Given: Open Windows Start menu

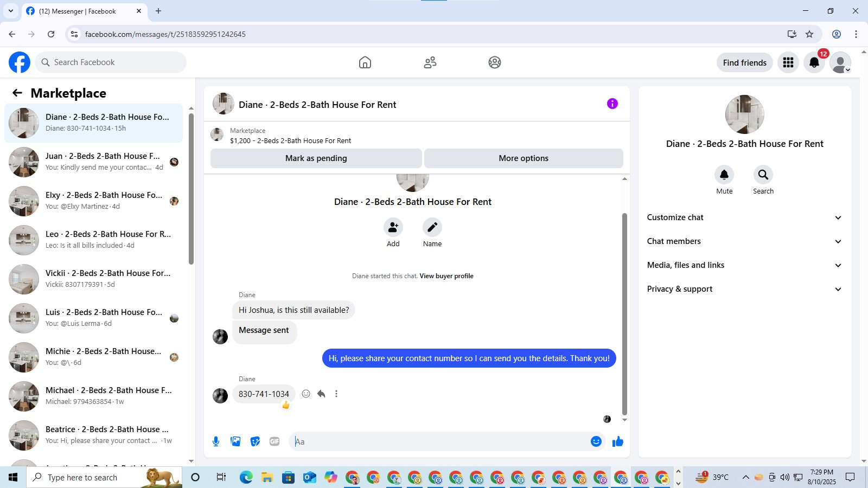Looking at the screenshot, I should 13,477.
